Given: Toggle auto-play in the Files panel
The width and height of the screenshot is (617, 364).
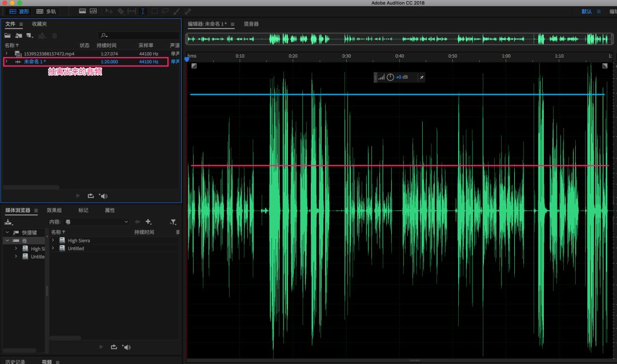Looking at the screenshot, I should click(x=103, y=196).
